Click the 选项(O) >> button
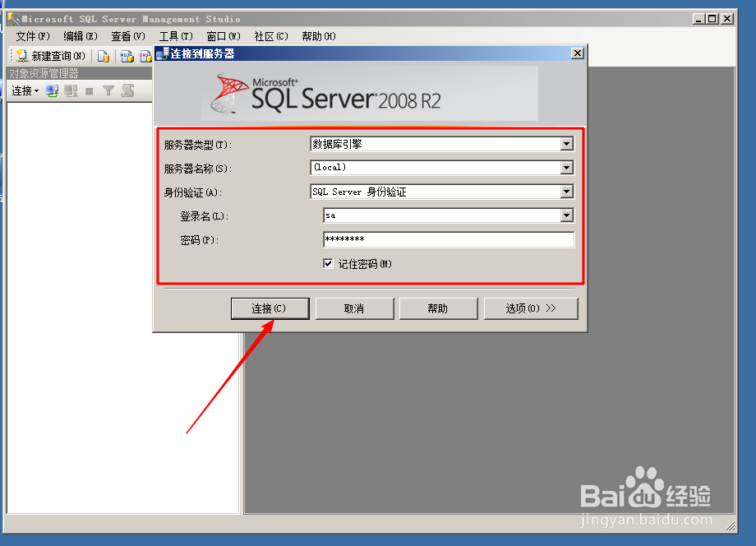The height and width of the screenshot is (546, 756). pyautogui.click(x=531, y=308)
